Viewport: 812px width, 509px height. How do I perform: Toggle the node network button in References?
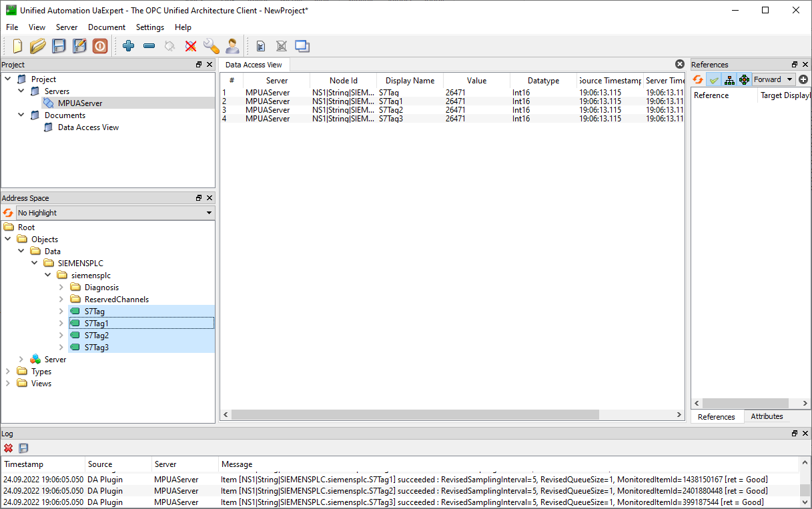pos(745,79)
